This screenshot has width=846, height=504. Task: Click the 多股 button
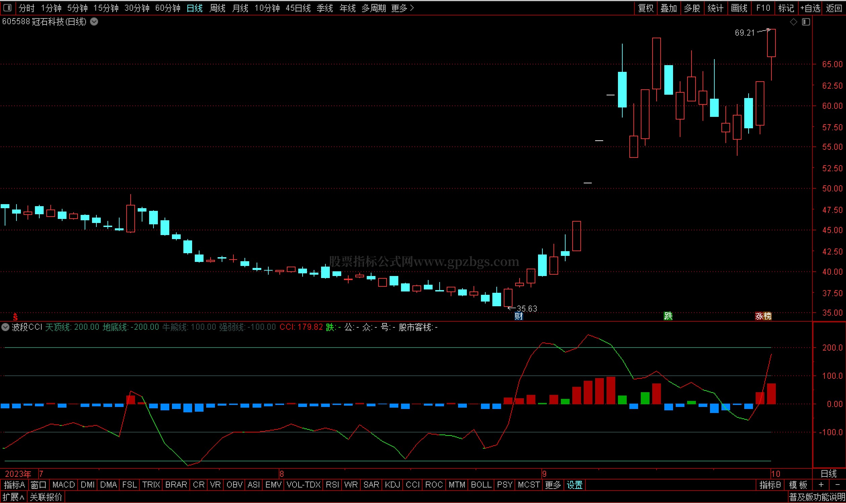(x=692, y=8)
